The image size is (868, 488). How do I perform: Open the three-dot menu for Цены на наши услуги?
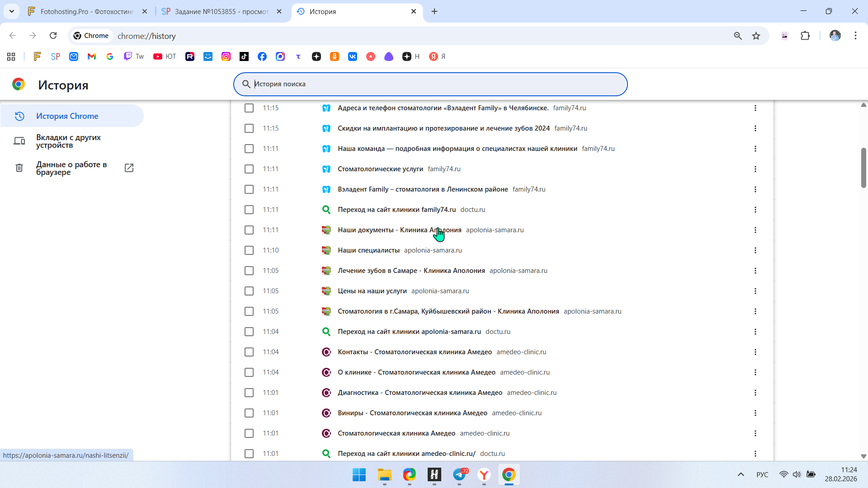(x=755, y=291)
